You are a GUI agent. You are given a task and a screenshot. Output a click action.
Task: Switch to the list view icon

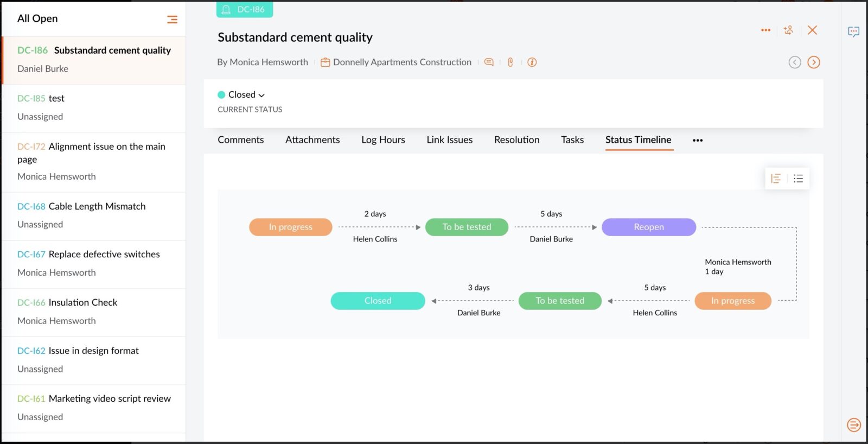coord(798,179)
